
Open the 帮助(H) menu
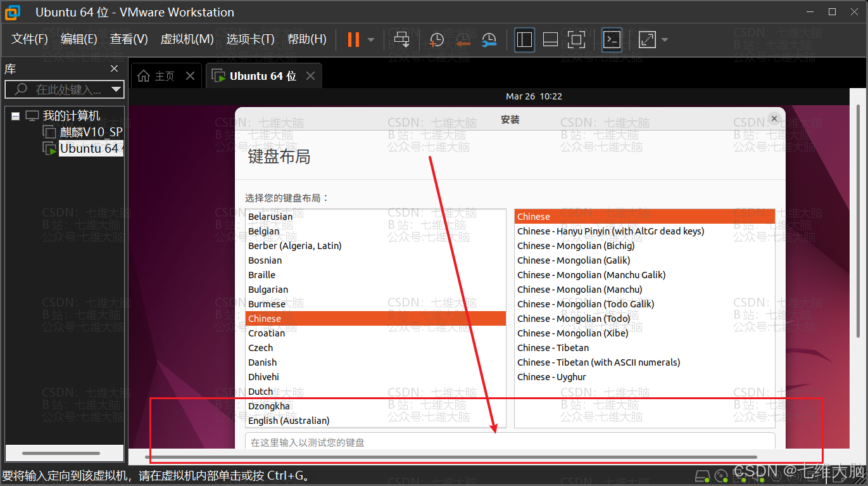(307, 39)
